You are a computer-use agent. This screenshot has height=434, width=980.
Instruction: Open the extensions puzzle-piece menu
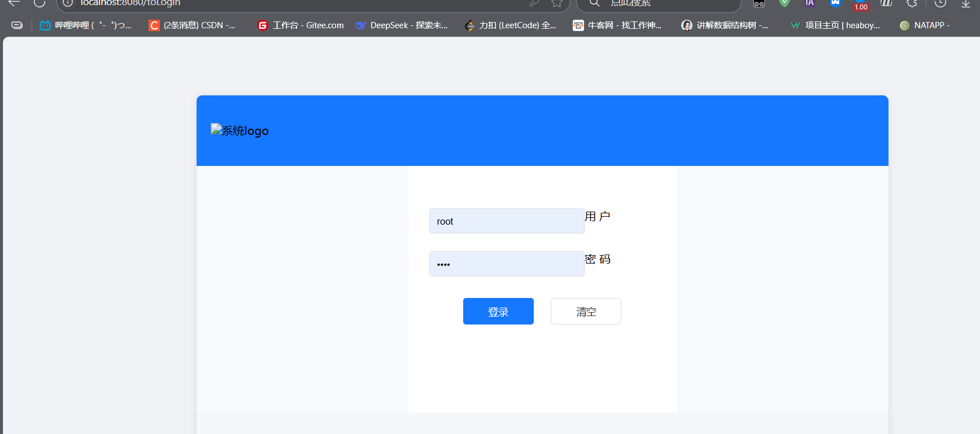point(912,3)
